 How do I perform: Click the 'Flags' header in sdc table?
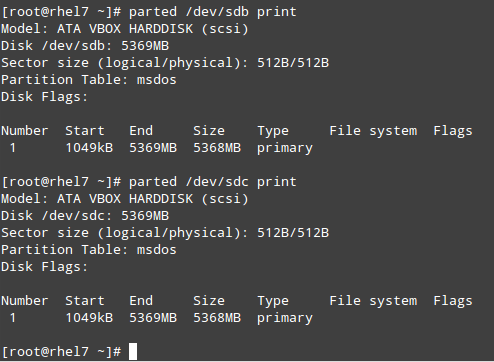[x=453, y=301]
